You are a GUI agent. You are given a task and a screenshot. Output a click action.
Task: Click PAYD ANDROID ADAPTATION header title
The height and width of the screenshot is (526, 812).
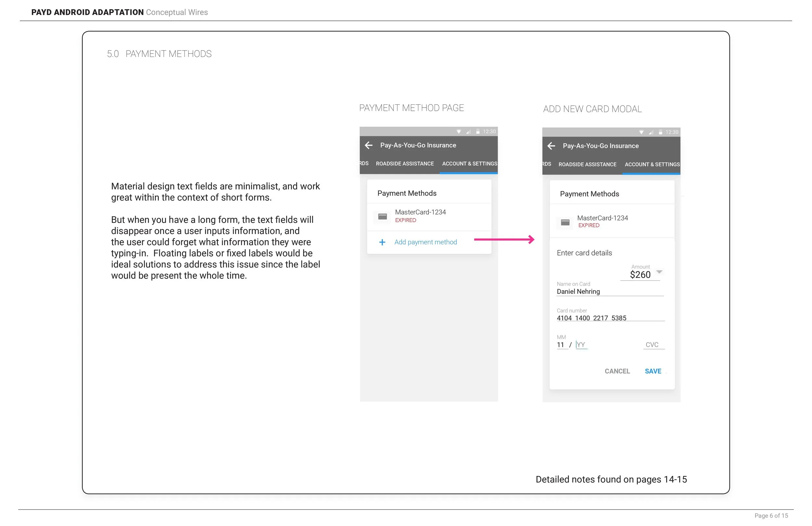(x=87, y=12)
